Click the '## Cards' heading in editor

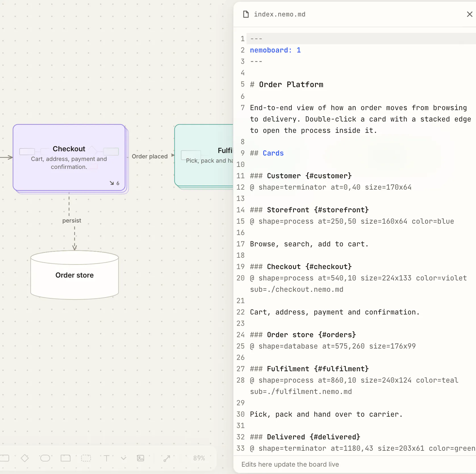click(267, 153)
